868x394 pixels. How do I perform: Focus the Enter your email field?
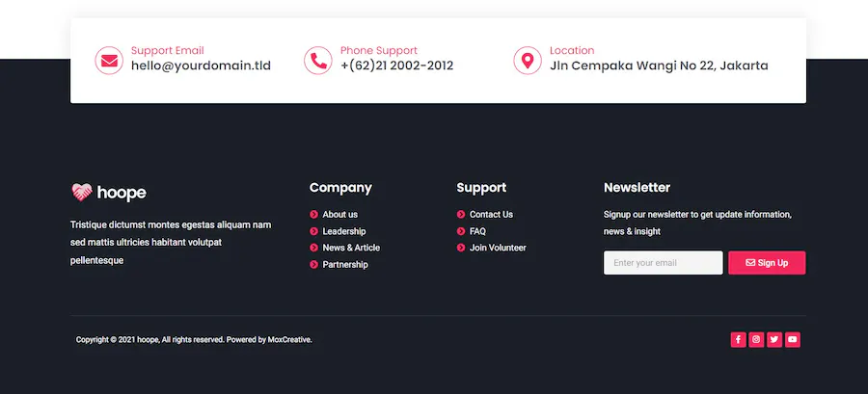pyautogui.click(x=664, y=263)
